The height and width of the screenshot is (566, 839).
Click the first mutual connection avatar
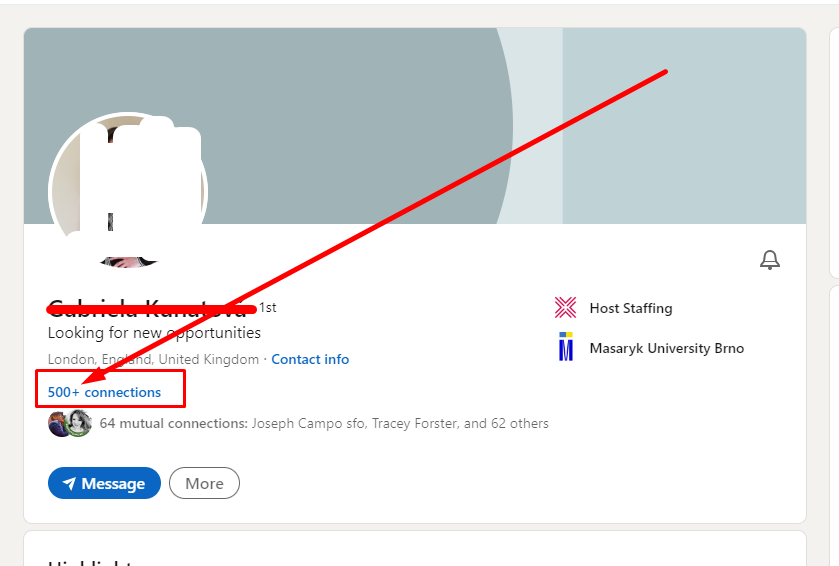pyautogui.click(x=59, y=424)
